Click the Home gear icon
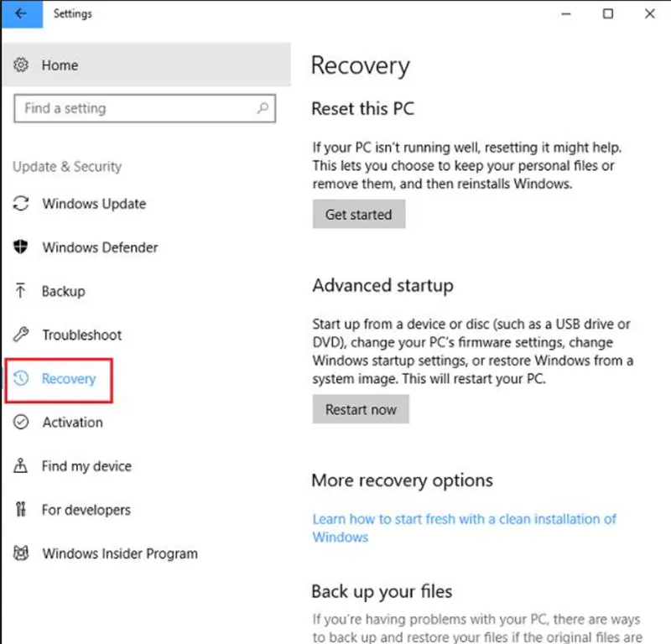 pyautogui.click(x=22, y=65)
